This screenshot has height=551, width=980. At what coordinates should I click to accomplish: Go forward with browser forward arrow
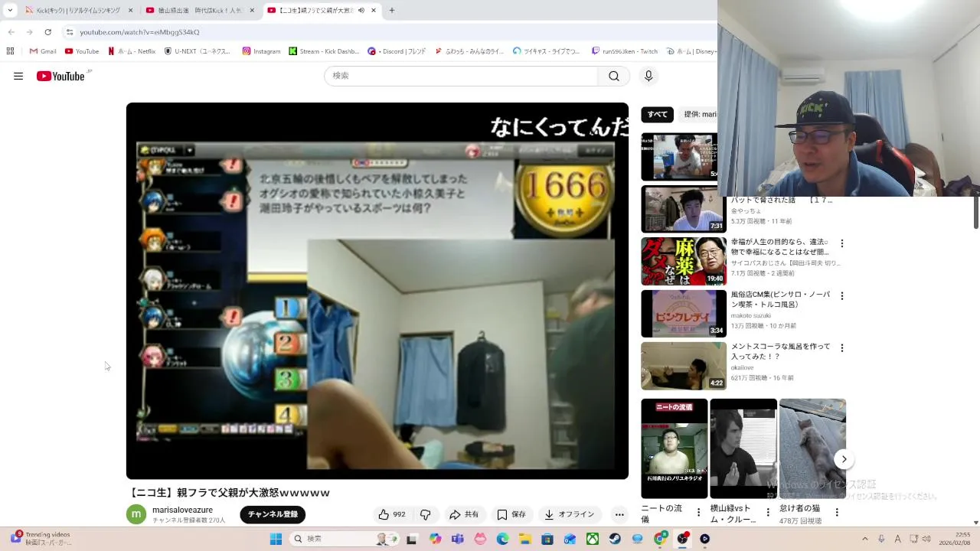click(29, 32)
